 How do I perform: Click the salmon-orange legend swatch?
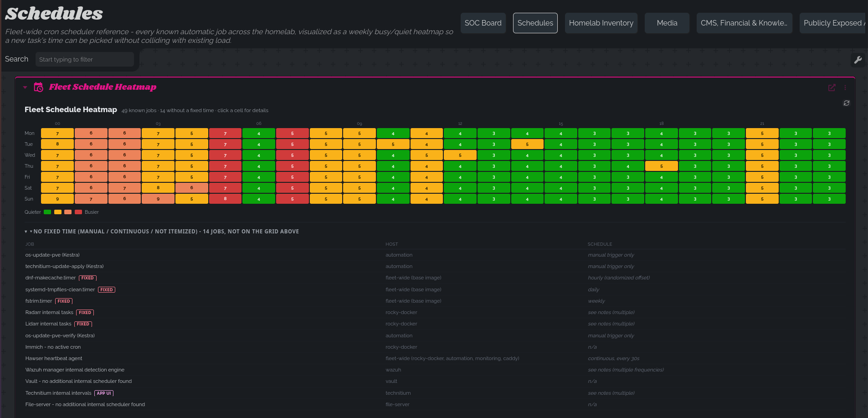[68, 212]
